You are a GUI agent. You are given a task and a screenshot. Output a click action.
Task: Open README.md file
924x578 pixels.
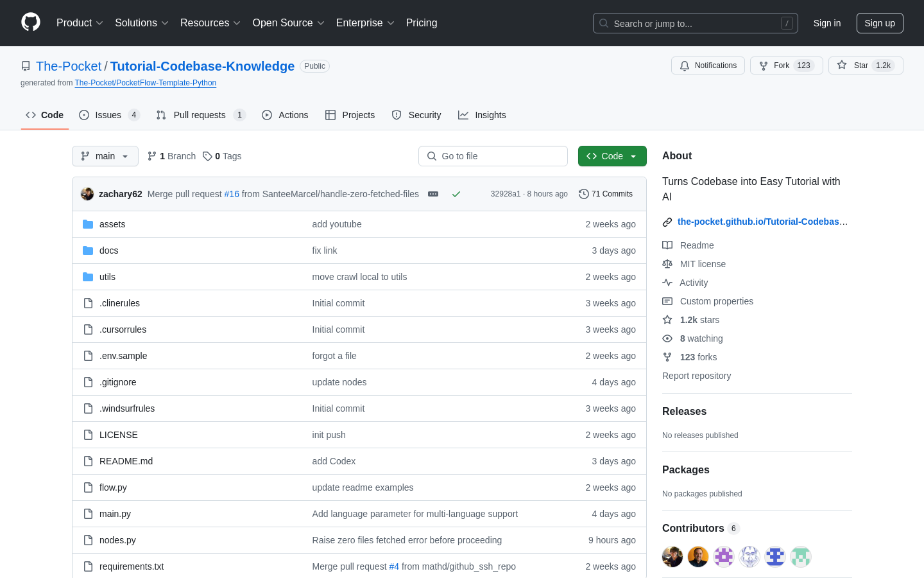126,461
